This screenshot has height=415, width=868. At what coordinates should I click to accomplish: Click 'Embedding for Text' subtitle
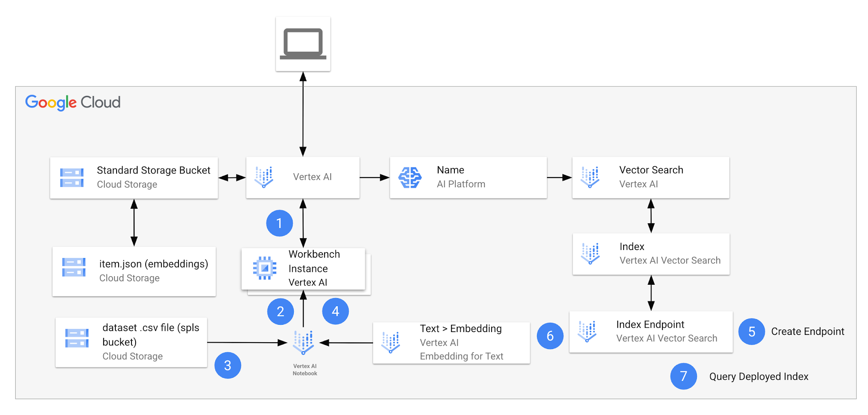pos(462,356)
